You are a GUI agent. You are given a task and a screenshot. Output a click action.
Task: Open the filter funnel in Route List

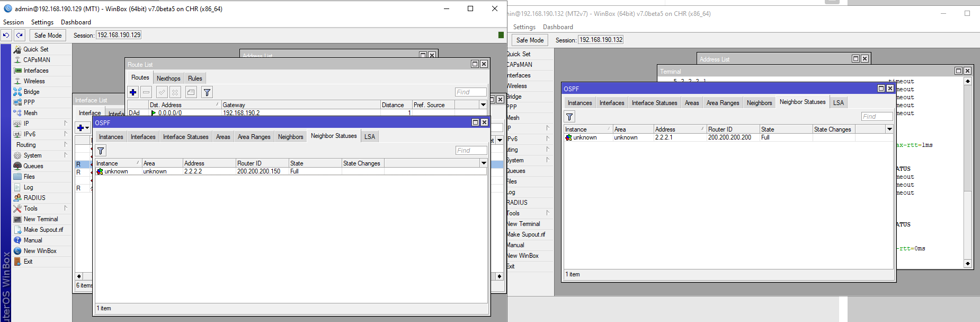207,92
